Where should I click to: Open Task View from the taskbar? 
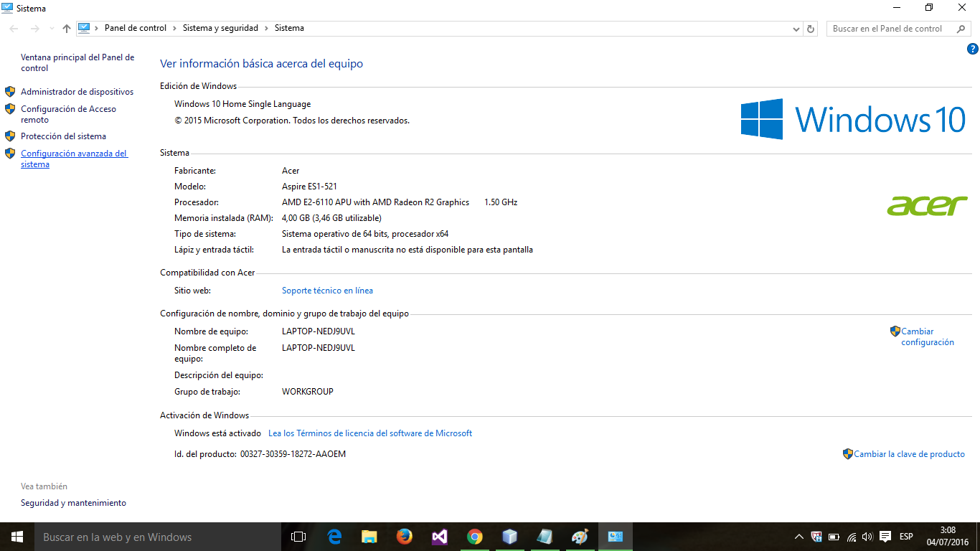pyautogui.click(x=298, y=537)
